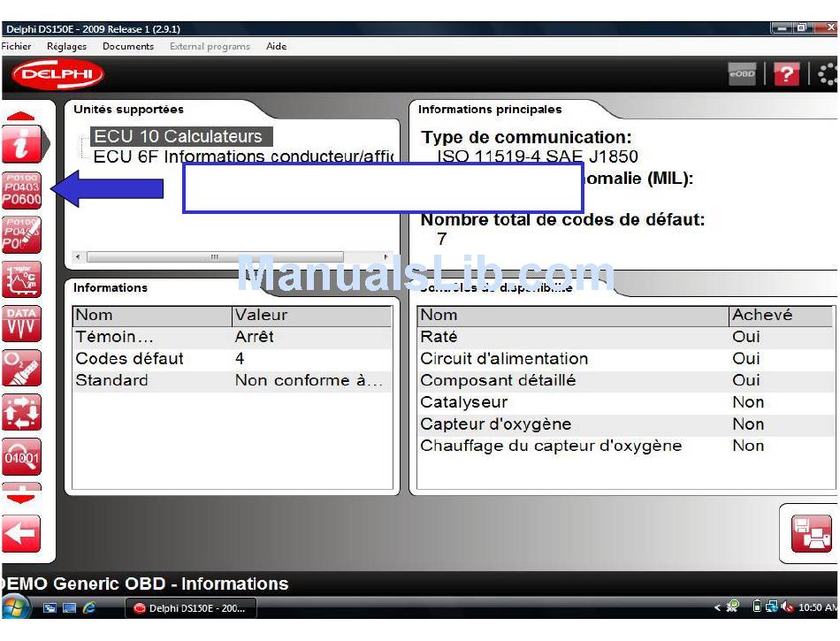Open Internet Explorer from quick launch
840x641 pixels.
[x=89, y=607]
